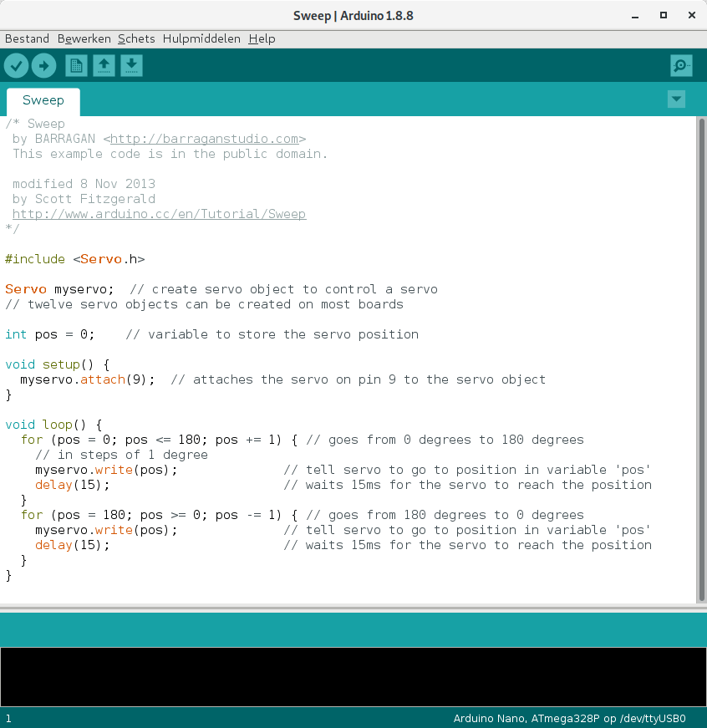Open the Bewerken menu

click(84, 38)
